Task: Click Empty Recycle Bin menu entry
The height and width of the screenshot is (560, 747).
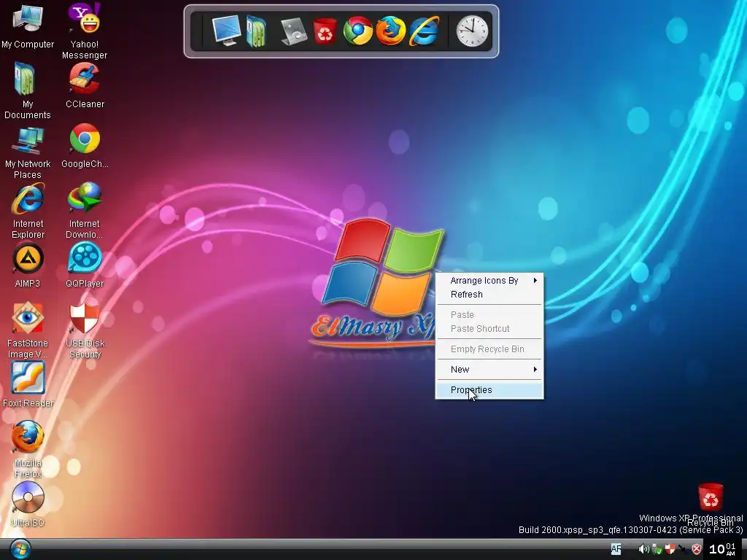Action: click(489, 349)
